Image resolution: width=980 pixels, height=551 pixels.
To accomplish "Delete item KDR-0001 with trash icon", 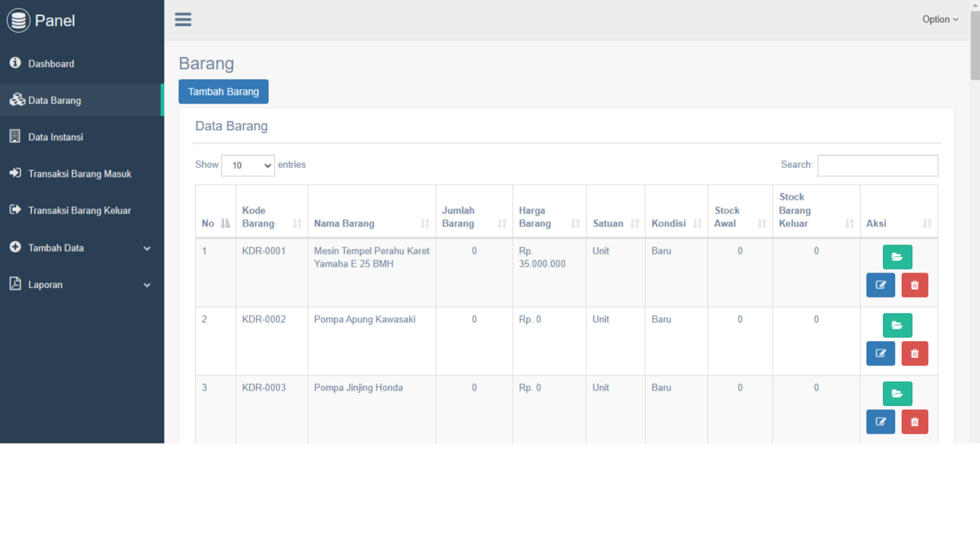I will coord(915,285).
